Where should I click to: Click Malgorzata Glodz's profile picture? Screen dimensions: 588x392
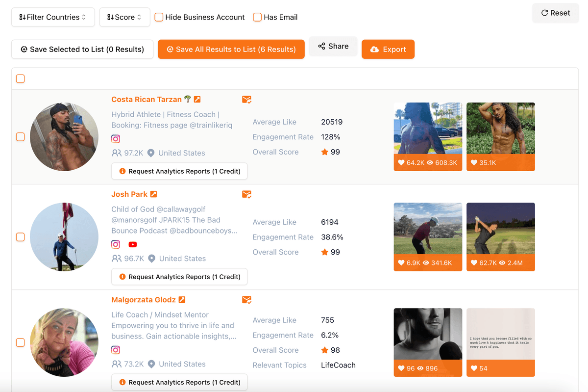click(64, 342)
